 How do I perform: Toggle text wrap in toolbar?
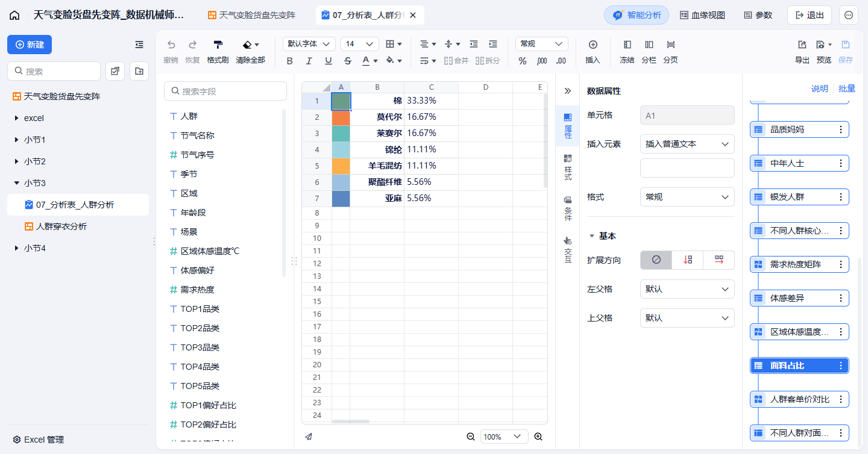point(427,60)
